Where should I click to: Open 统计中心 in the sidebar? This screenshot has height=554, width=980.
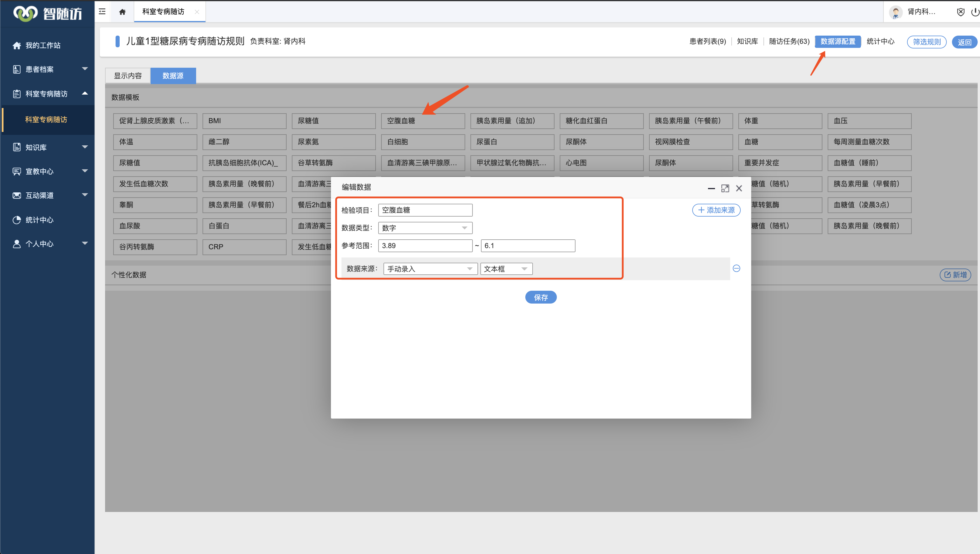pyautogui.click(x=39, y=220)
